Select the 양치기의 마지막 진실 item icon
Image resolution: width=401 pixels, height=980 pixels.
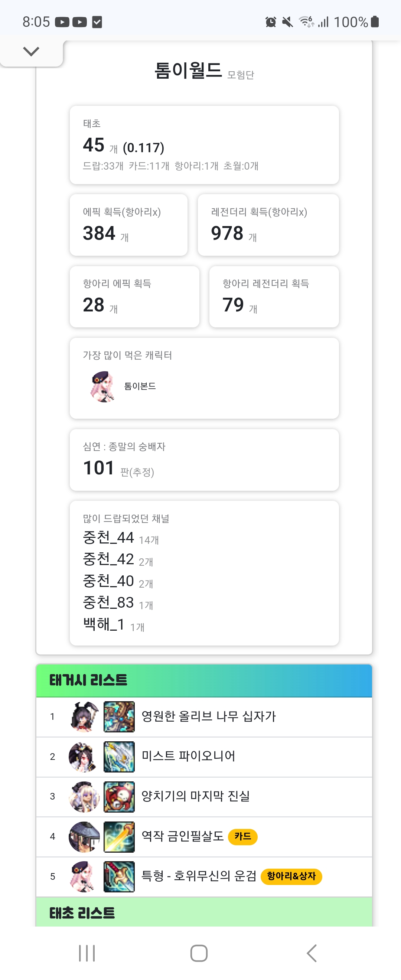tap(119, 797)
